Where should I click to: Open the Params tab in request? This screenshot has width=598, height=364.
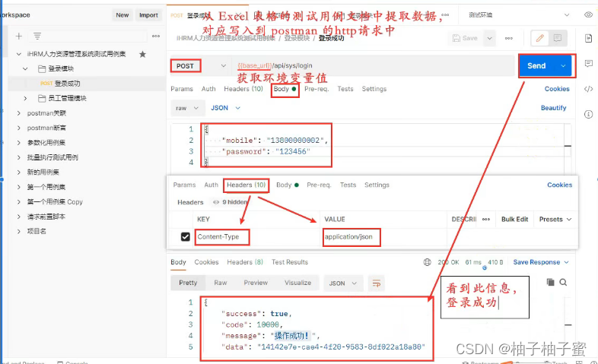click(182, 89)
